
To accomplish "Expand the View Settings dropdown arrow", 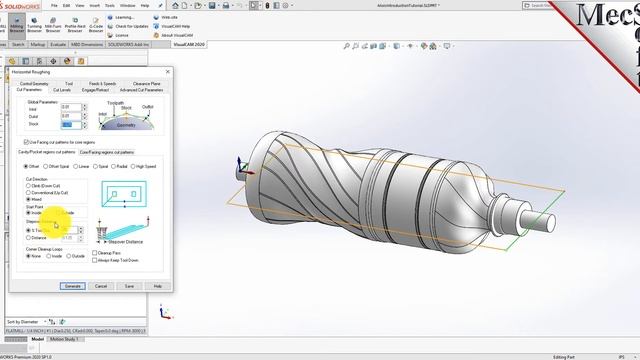I will click(x=453, y=46).
